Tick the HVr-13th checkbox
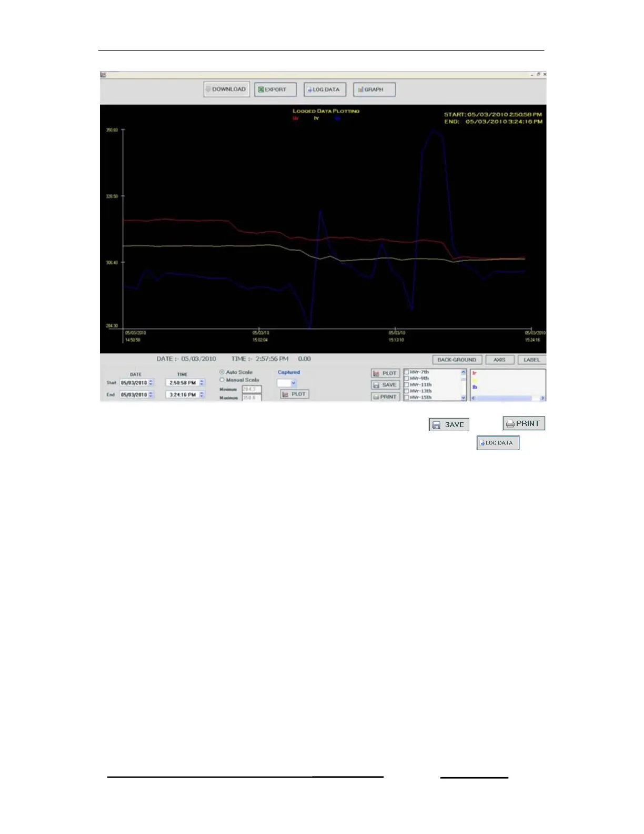 pyautogui.click(x=407, y=391)
